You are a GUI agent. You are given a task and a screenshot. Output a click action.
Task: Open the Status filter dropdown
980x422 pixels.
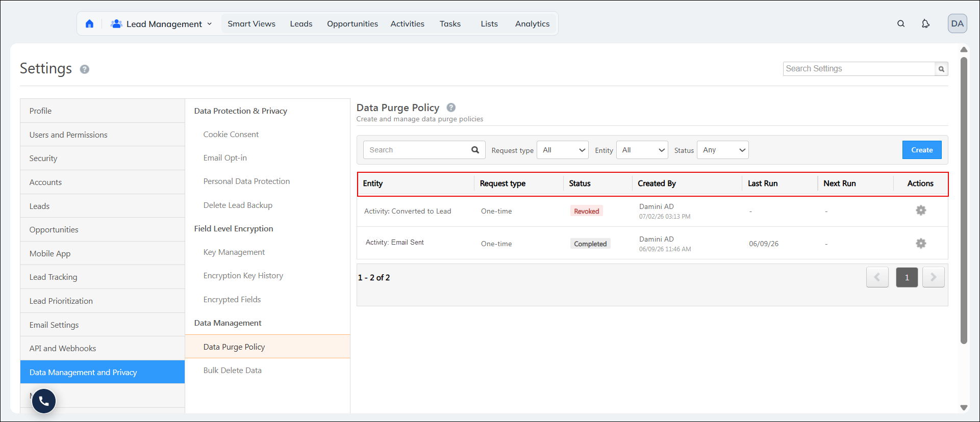pyautogui.click(x=723, y=150)
